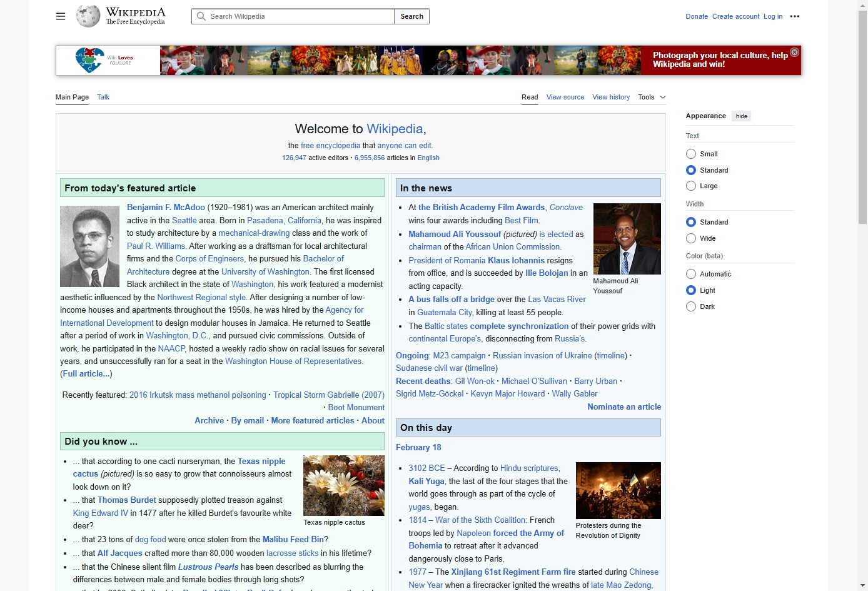Click the Log in link
868x591 pixels.
point(773,16)
